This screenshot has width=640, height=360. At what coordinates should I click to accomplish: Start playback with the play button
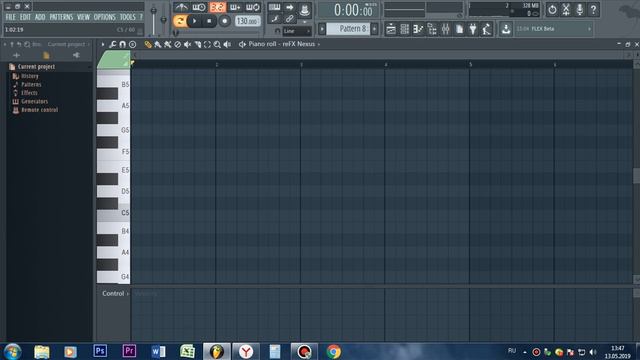pos(195,21)
